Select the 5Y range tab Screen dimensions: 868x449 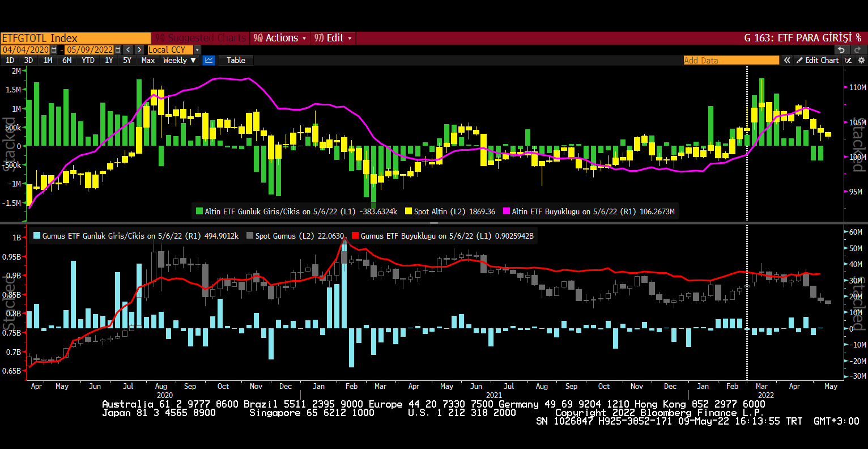[127, 60]
